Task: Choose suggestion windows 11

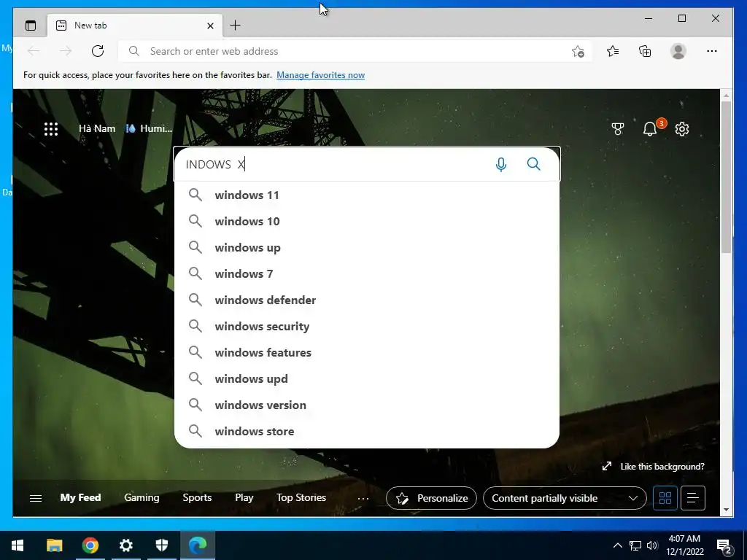Action: coord(367,195)
